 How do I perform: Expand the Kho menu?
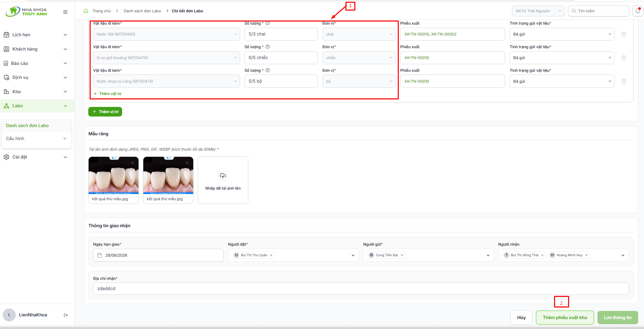coord(37,92)
